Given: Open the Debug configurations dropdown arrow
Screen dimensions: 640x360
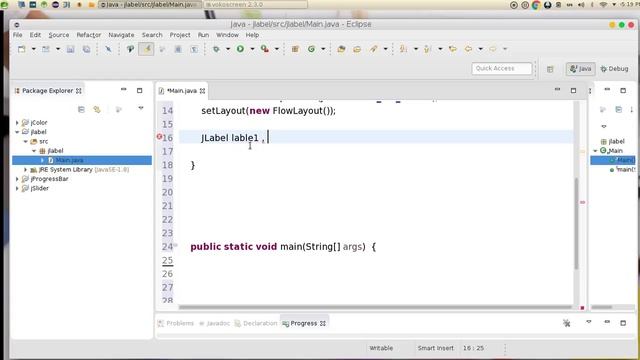Looking at the screenshot, I should click(228, 49).
